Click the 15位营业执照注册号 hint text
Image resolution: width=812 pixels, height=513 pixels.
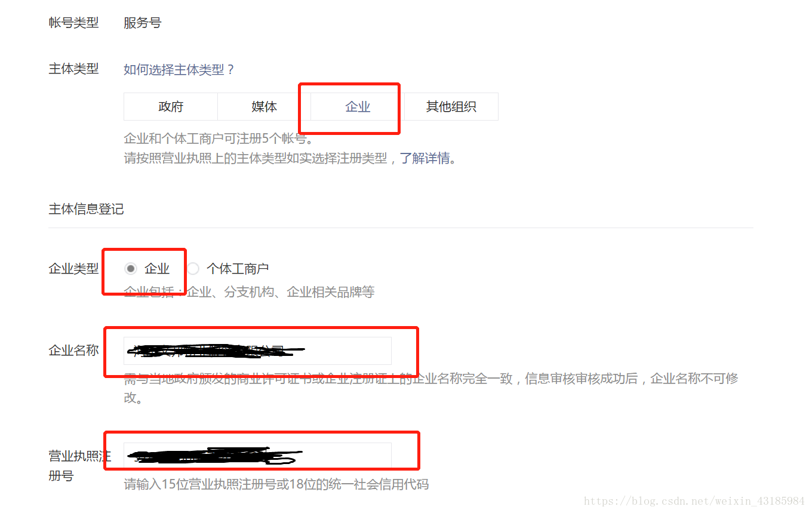point(276,484)
